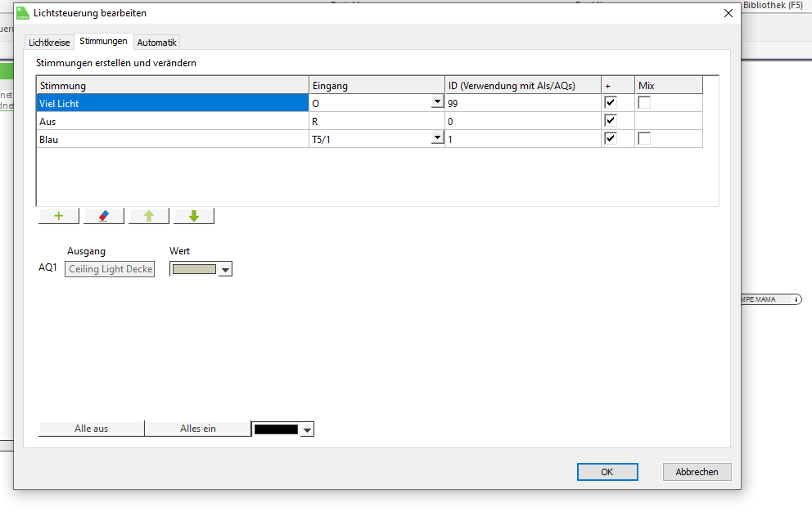The image size is (812, 521).
Task: Click the info icon on MPE MAMA block
Action: 796,299
